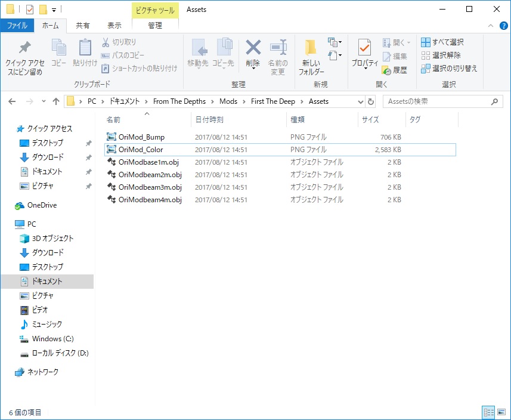
Task: Open the ファイル menu tab
Action: pos(17,26)
